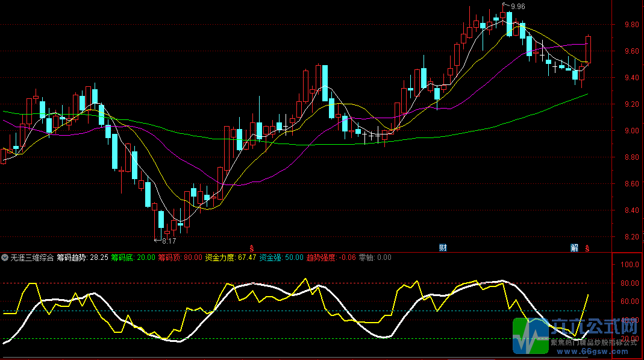Click the 100.0 indicator axis label

(630, 265)
